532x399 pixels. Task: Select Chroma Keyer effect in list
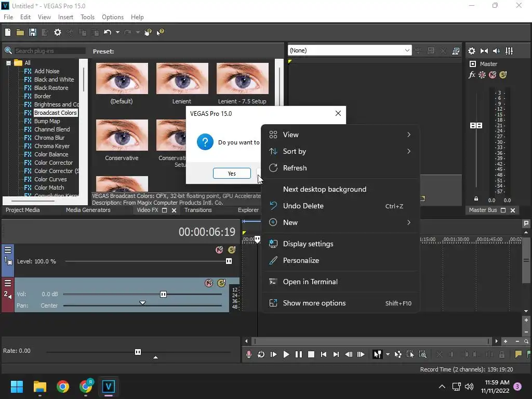coord(52,146)
